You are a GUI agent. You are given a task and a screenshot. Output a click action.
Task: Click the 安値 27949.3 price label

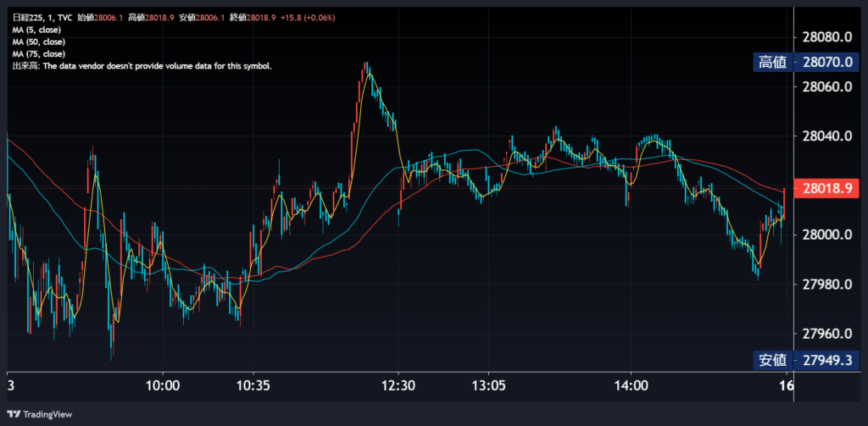coord(806,360)
